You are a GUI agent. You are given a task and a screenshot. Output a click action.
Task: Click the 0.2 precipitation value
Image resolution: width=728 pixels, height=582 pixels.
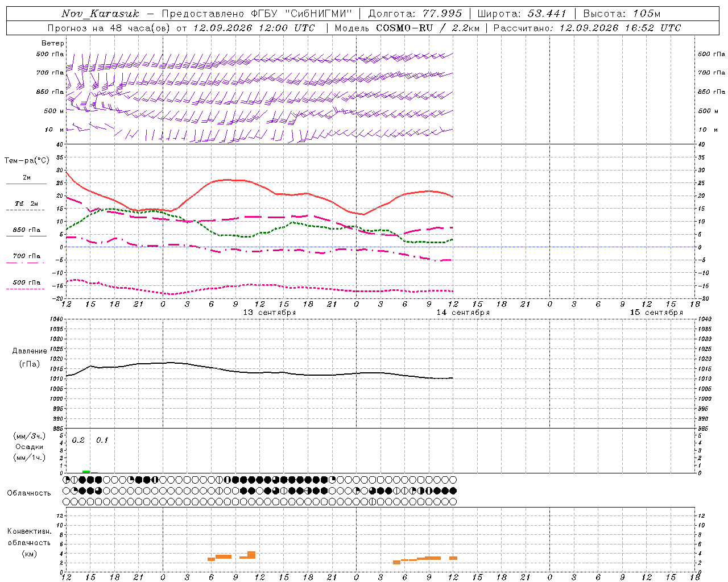tap(78, 440)
